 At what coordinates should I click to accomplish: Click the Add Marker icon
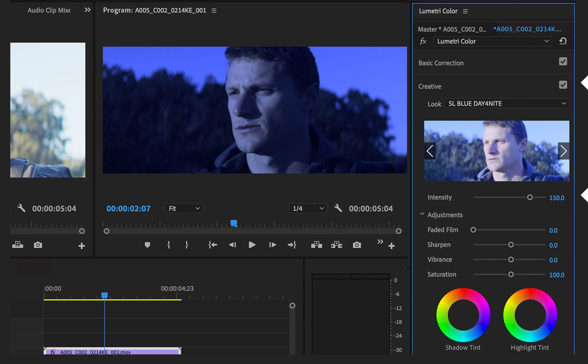tap(147, 245)
